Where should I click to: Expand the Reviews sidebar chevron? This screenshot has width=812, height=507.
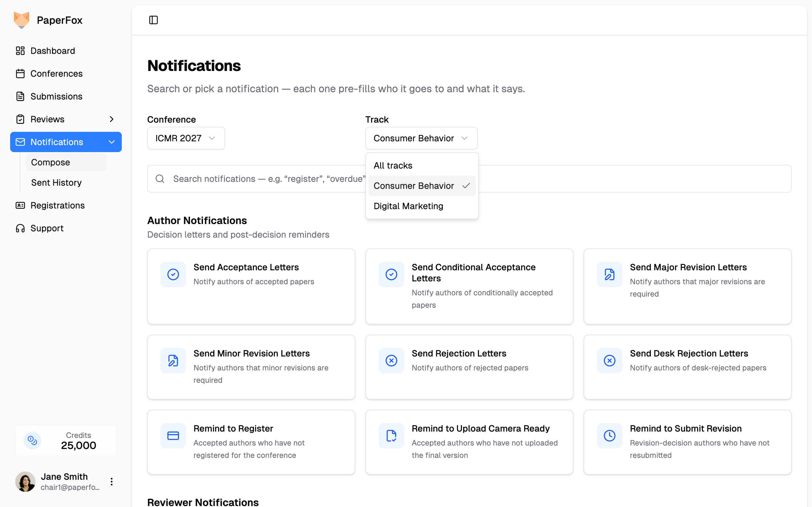111,119
